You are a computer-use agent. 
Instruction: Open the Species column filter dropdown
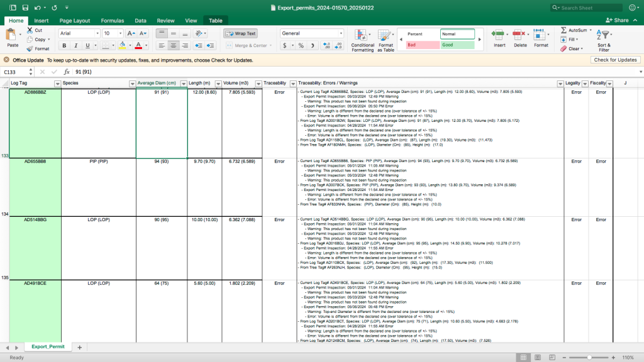click(x=132, y=83)
